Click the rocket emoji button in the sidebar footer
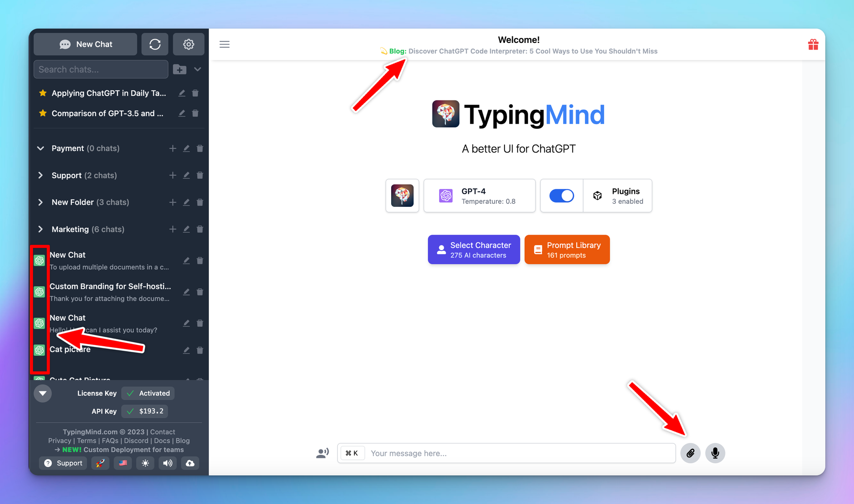The image size is (854, 504). click(x=100, y=463)
